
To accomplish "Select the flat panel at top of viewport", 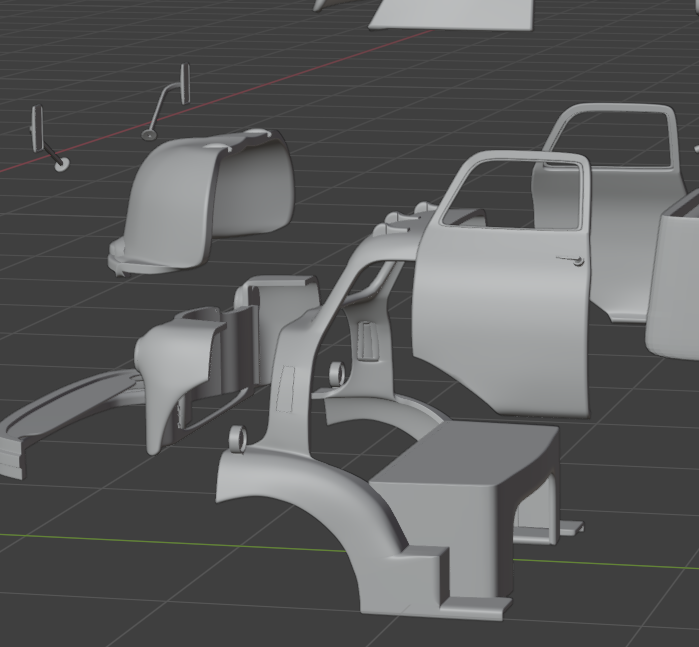I will pyautogui.click(x=451, y=16).
